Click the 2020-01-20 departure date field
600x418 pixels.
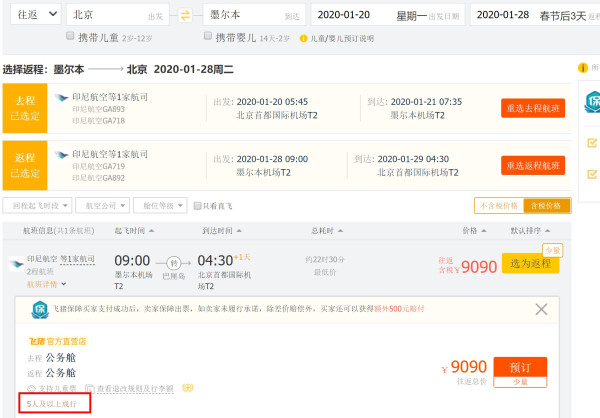click(388, 15)
